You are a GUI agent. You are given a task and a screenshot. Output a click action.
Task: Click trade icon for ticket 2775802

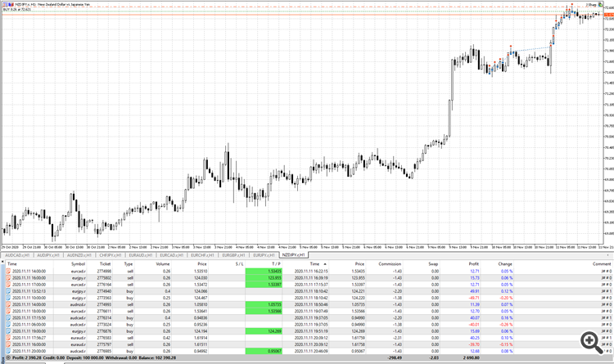click(x=8, y=277)
